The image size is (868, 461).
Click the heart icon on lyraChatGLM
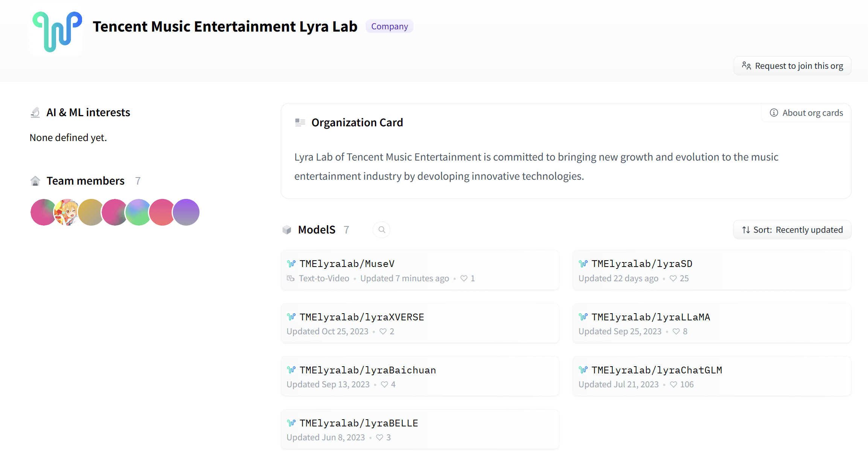[x=673, y=384]
